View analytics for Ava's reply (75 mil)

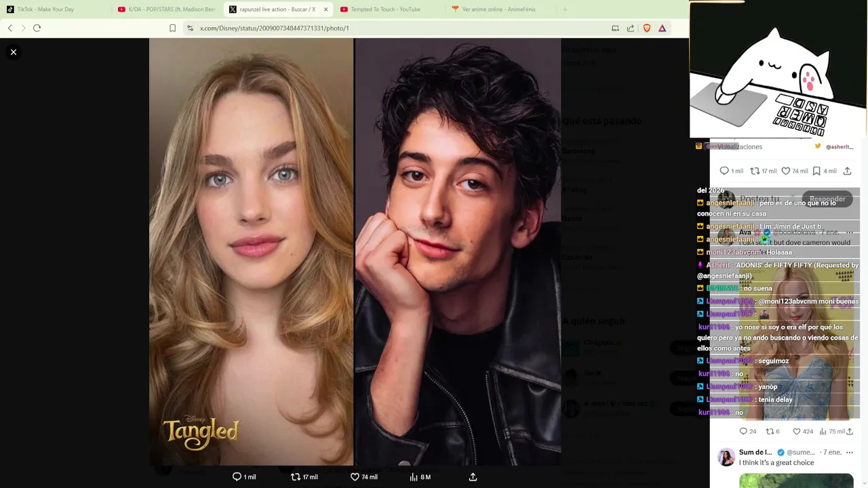click(x=832, y=431)
